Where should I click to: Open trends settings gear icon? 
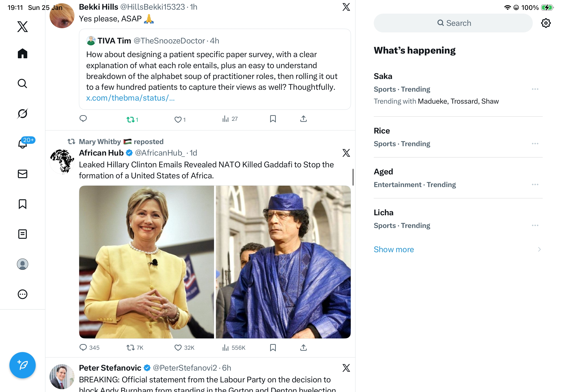(545, 23)
